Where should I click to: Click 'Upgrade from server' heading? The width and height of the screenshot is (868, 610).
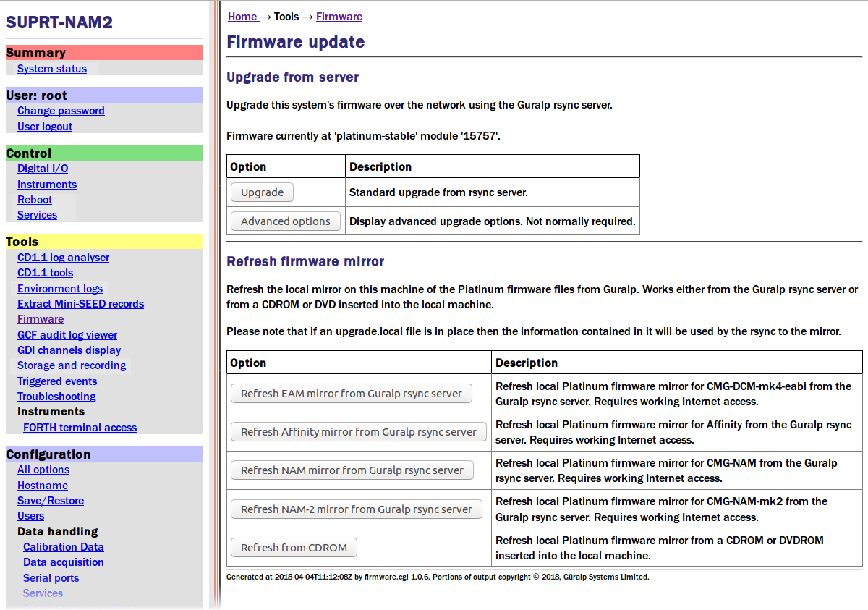coord(293,77)
